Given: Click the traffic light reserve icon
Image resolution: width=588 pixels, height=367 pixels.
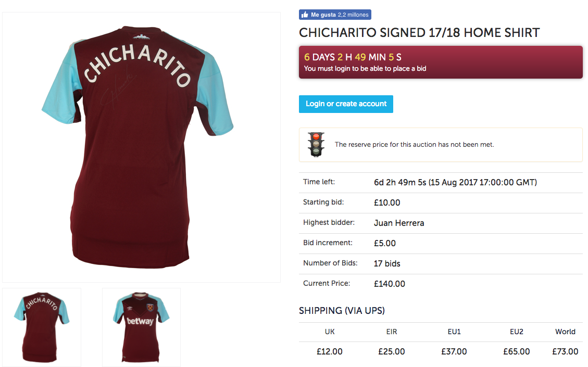Looking at the screenshot, I should click(316, 144).
